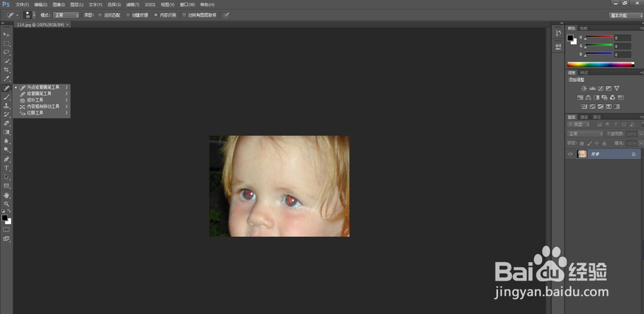644x314 pixels.
Task: Select the Zoom tool
Action: pos(6,204)
